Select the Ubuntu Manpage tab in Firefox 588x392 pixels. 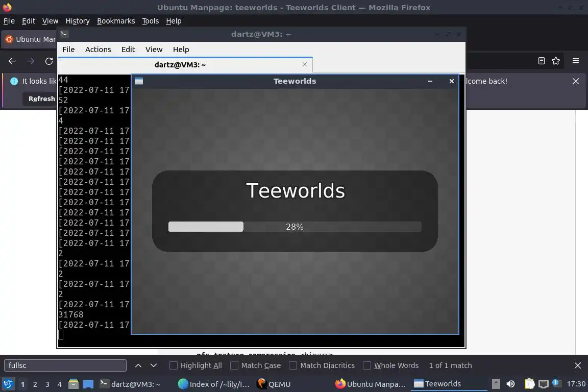click(30, 39)
